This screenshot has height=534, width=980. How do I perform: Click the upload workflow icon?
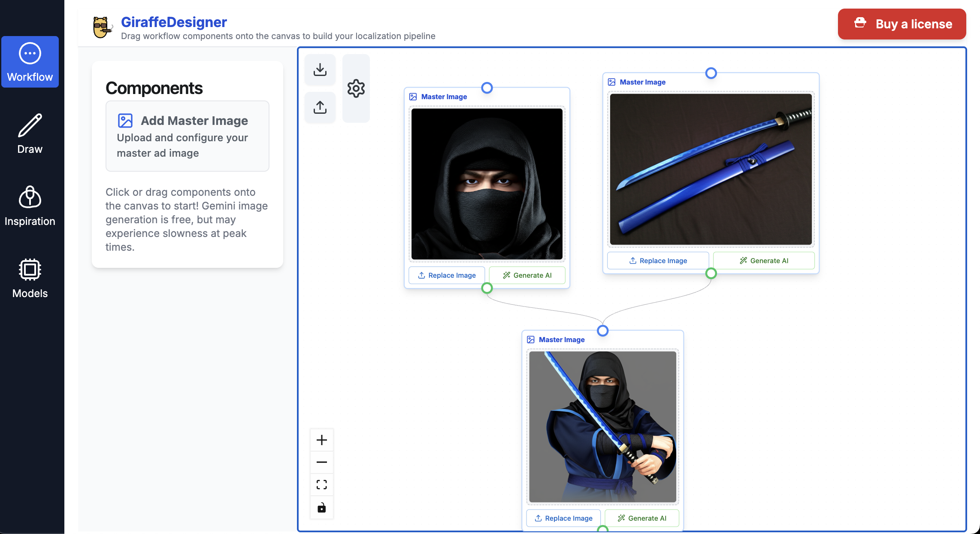tap(320, 107)
